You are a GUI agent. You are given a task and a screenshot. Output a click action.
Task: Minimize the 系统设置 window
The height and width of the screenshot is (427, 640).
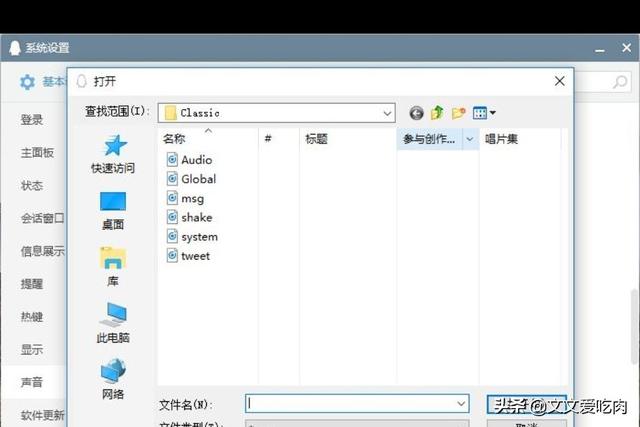point(600,49)
